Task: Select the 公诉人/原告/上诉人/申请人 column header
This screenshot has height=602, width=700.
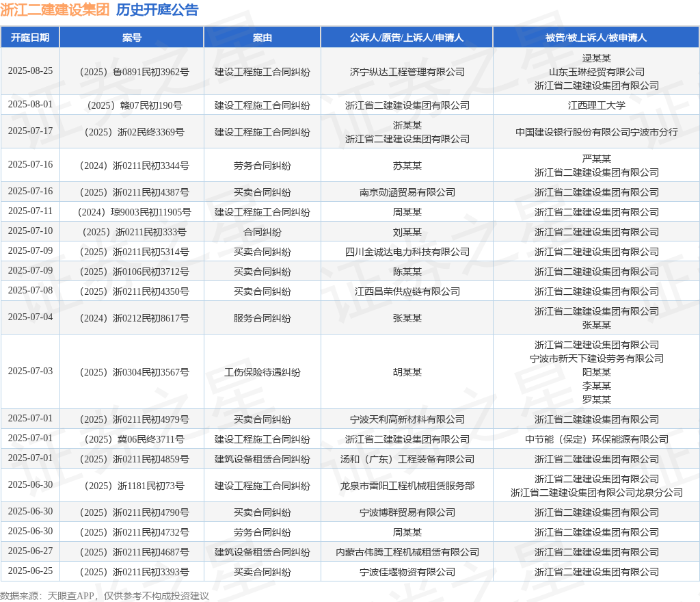Action: [x=407, y=38]
